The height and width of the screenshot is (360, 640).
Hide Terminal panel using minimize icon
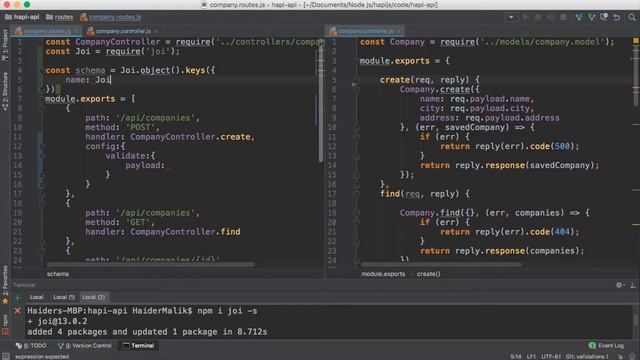(x=633, y=285)
